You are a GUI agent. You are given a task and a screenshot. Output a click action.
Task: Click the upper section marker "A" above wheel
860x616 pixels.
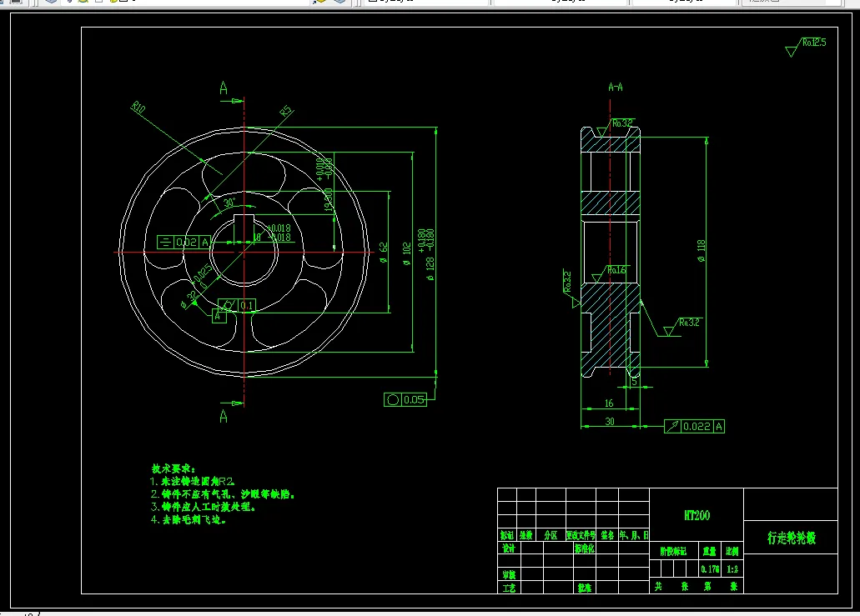pyautogui.click(x=224, y=88)
